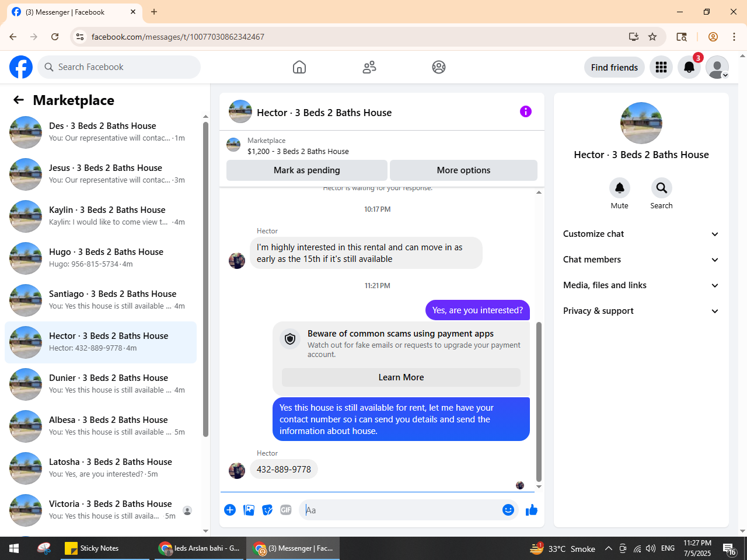Viewport: 747px width, 560px height.
Task: Open the Des 3 Beds 2 Baths conversation
Action: point(100,132)
